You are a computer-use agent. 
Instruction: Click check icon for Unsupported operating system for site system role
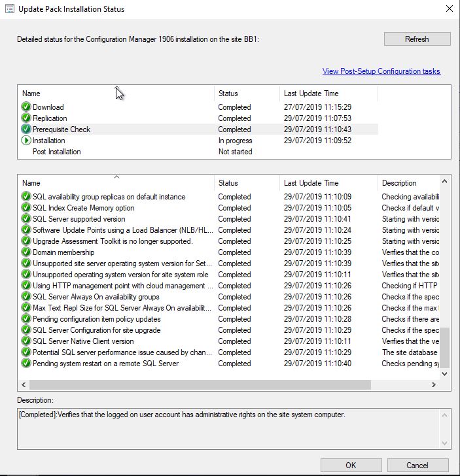pyautogui.click(x=26, y=275)
